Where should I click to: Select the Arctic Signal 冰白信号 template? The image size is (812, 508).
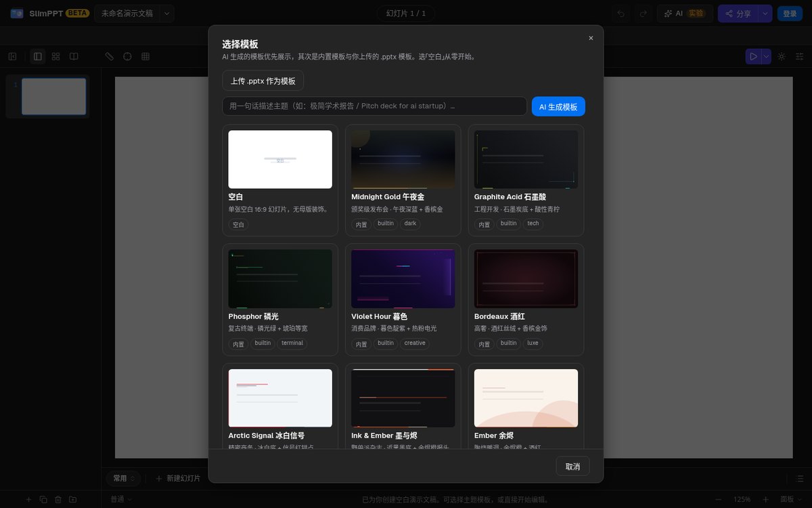pyautogui.click(x=280, y=406)
